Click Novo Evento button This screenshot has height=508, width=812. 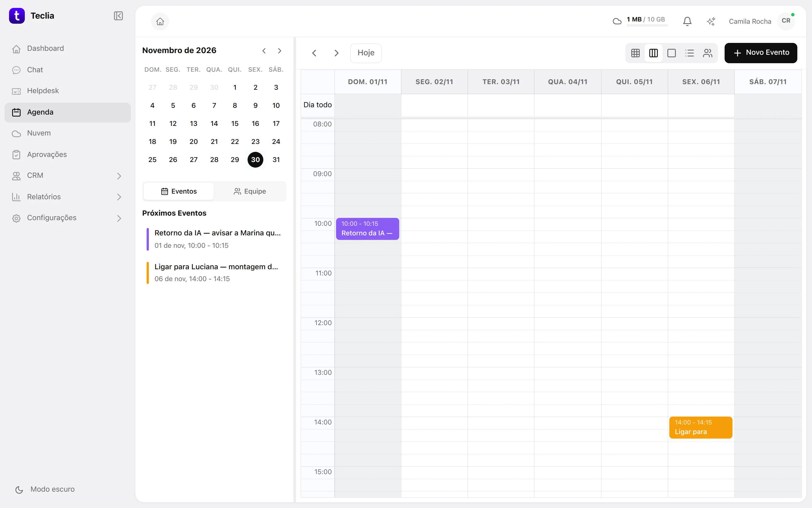pyautogui.click(x=761, y=53)
